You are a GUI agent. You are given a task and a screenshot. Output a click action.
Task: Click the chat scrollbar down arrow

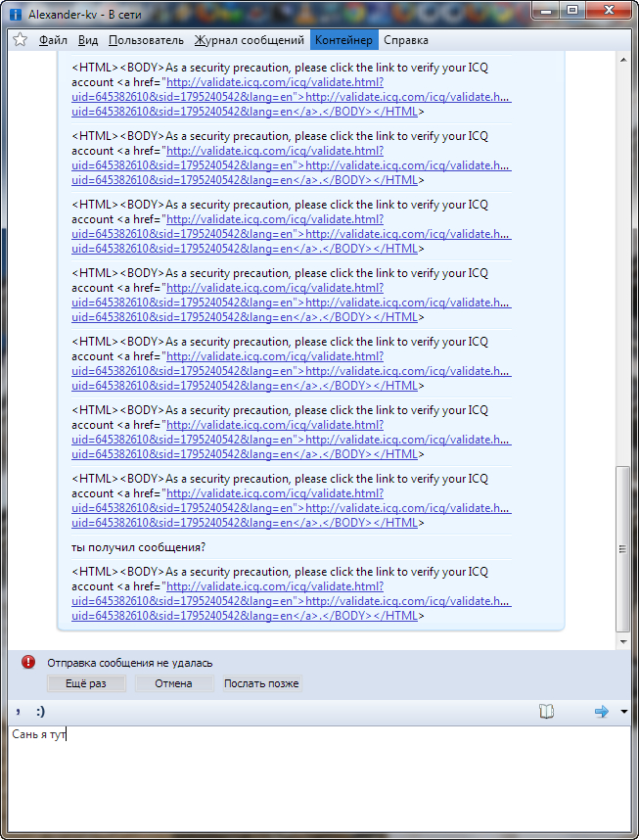(x=623, y=640)
